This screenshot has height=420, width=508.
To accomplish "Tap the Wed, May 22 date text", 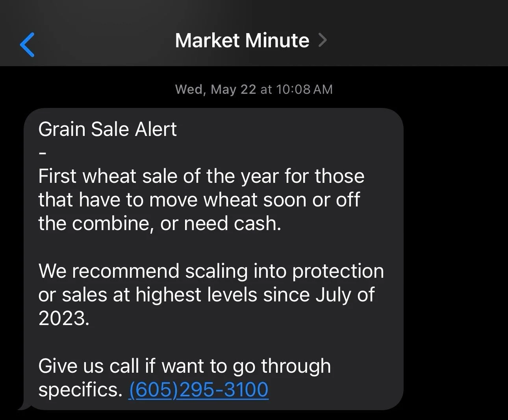I will [x=215, y=89].
